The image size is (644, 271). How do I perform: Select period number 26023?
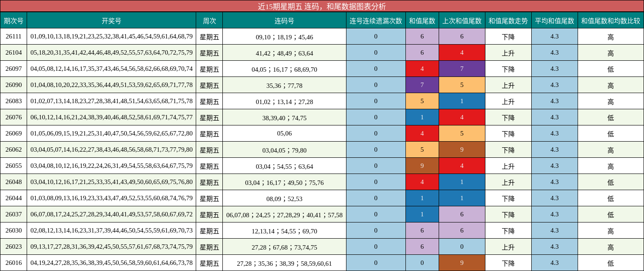click(14, 247)
